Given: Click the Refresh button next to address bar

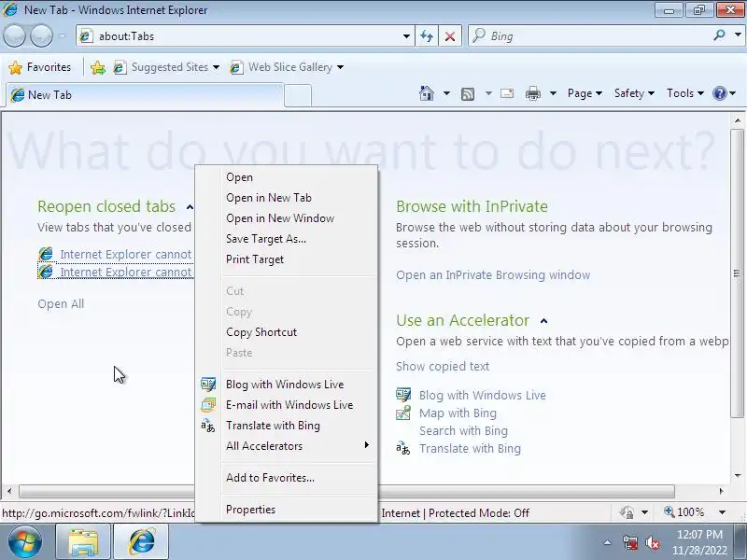Looking at the screenshot, I should (x=427, y=36).
